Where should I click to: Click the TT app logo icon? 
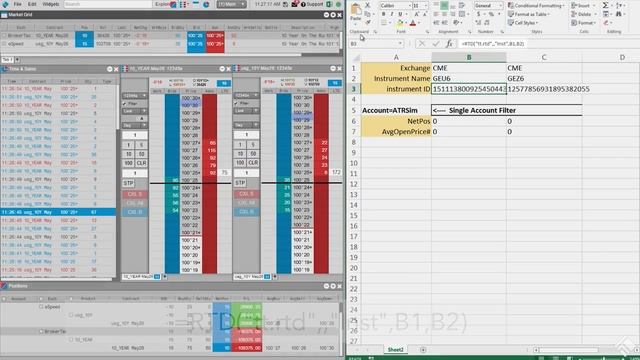click(x=5, y=4)
